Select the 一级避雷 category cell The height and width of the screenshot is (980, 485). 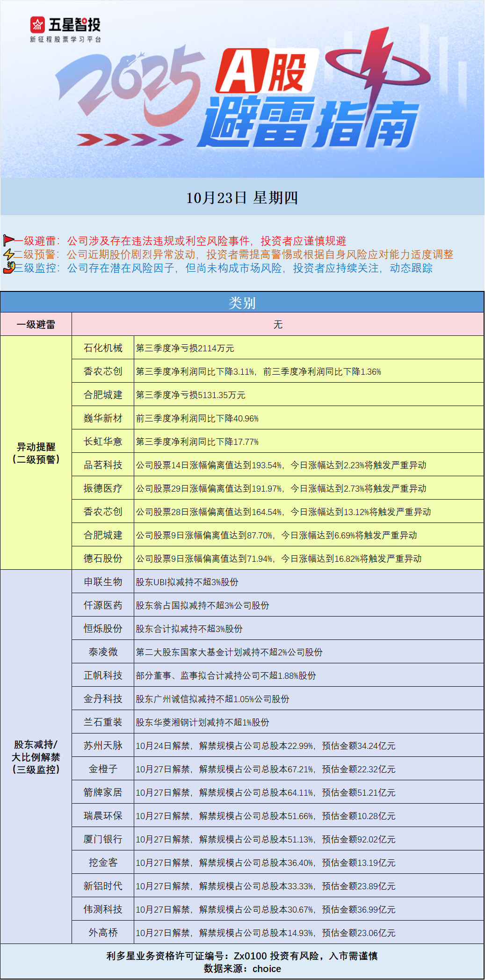click(x=36, y=324)
